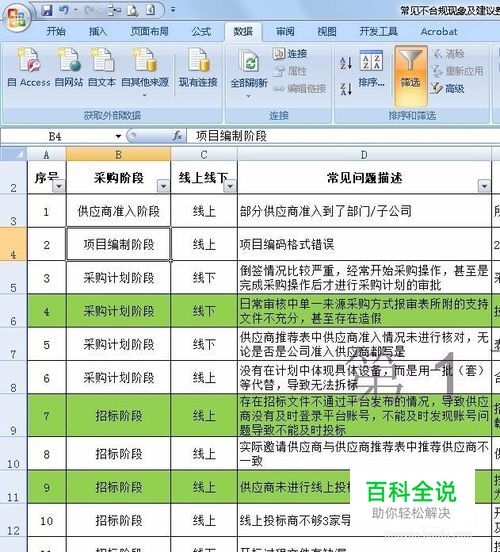Switch to the 视图 tab
This screenshot has height=552, width=500.
click(327, 32)
